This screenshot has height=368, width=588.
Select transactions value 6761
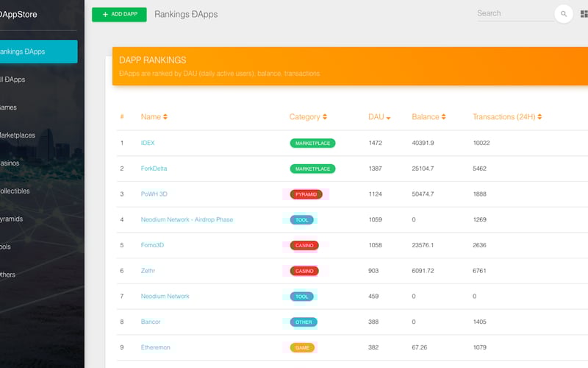[x=479, y=270]
